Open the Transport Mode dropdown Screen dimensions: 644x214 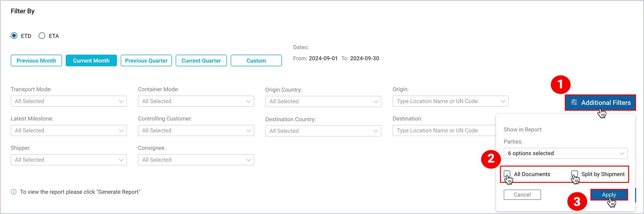point(69,101)
